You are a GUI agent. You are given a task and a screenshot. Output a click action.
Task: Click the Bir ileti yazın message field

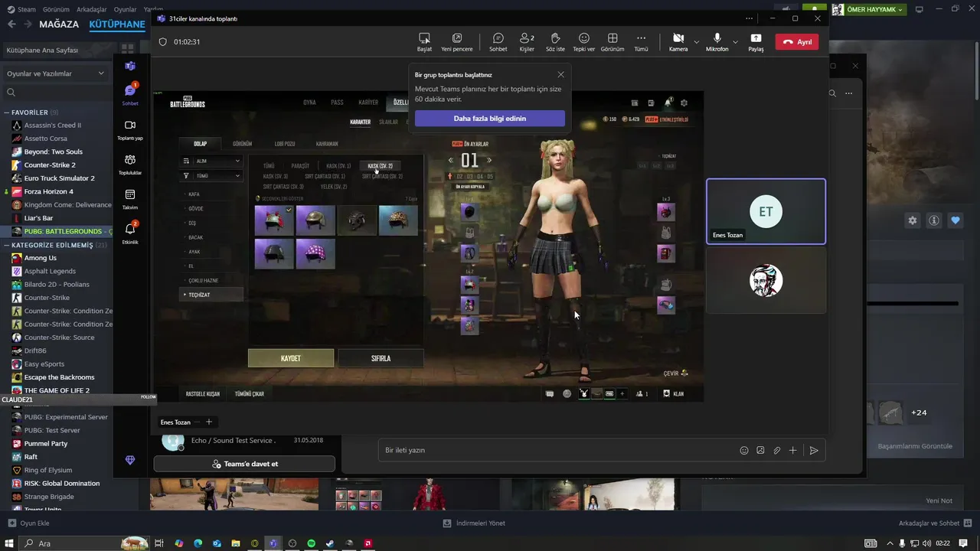point(559,450)
